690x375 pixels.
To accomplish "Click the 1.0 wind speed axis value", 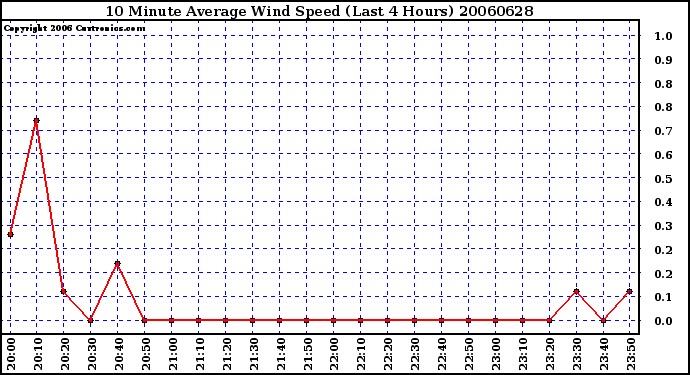I will 663,36.
